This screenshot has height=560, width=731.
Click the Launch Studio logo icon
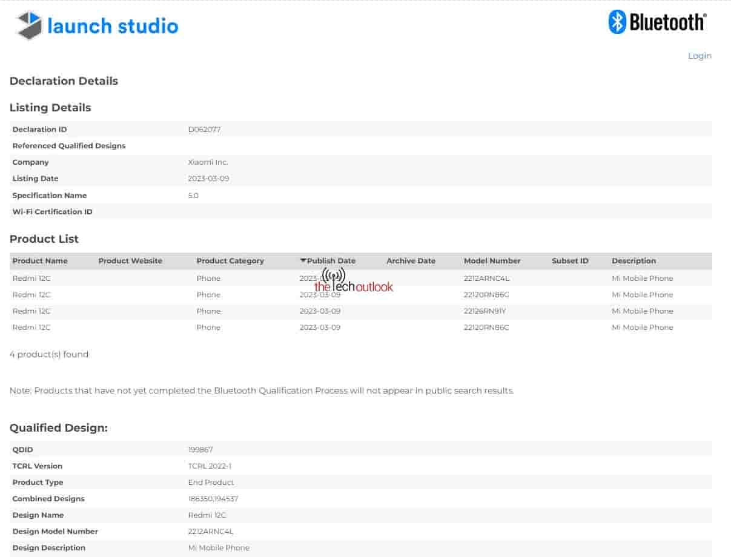click(29, 25)
